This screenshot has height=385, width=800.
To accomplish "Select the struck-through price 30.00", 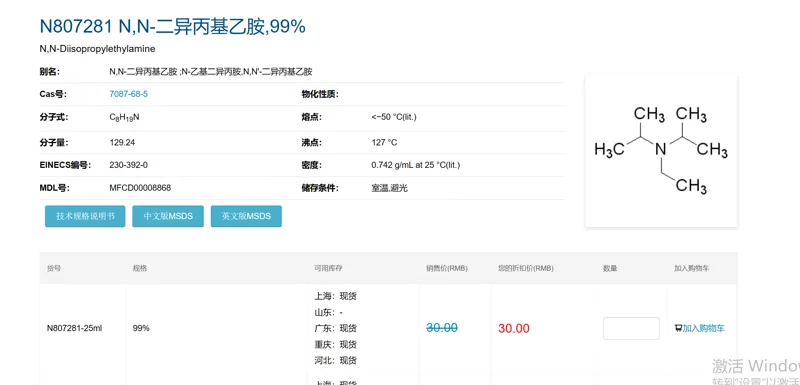I will pyautogui.click(x=442, y=328).
